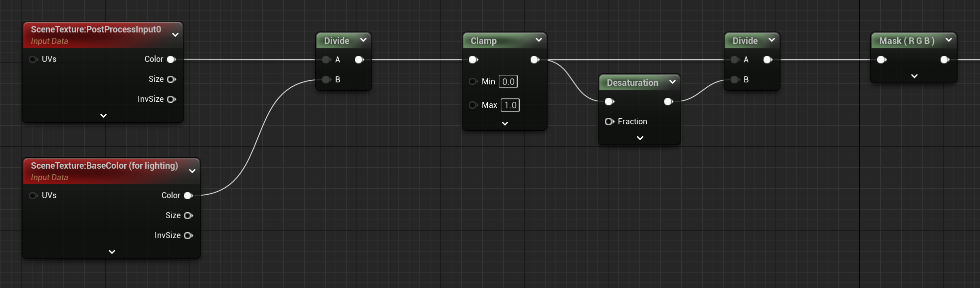Viewport: 980px width, 288px height.
Task: Open the first Divide node header dropdown
Action: click(363, 40)
